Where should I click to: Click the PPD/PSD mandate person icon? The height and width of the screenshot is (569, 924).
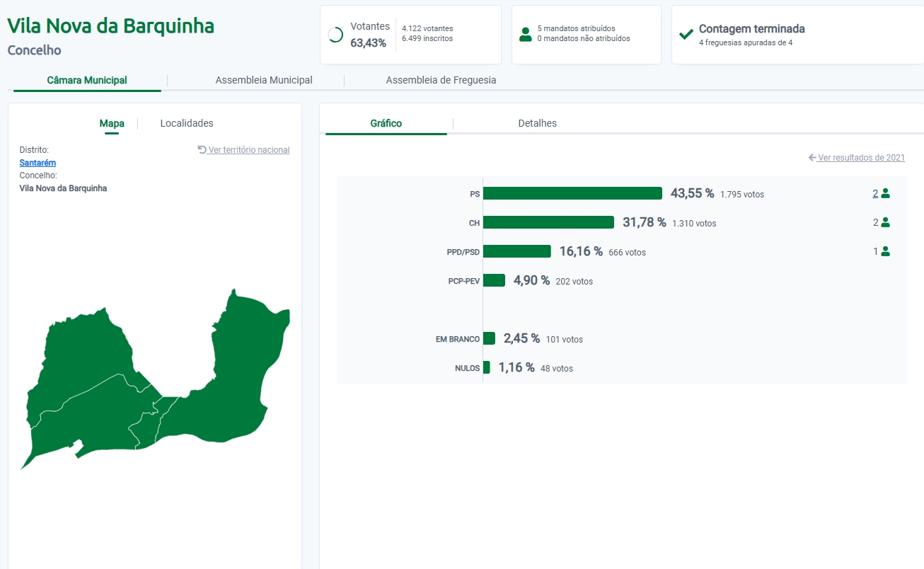tap(885, 251)
